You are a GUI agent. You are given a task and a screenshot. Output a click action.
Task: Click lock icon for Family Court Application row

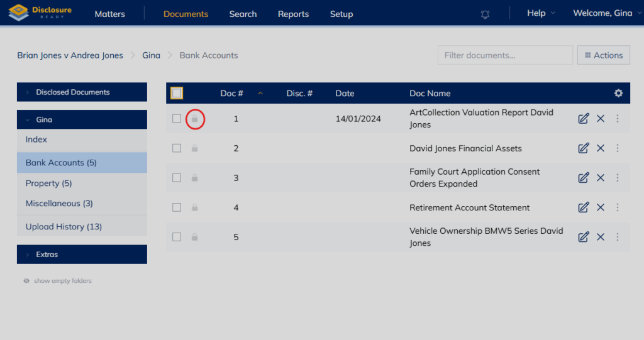(195, 178)
